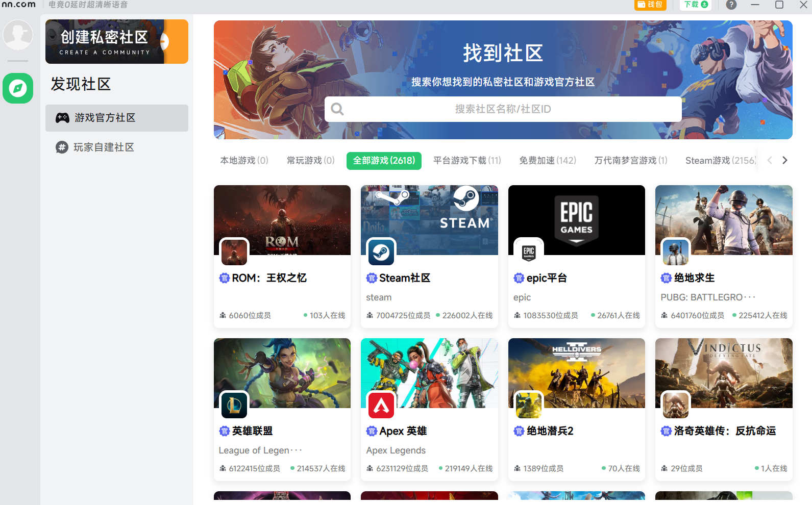This screenshot has width=812, height=505.
Task: Open the PUBG avatar icon
Action: point(676,252)
